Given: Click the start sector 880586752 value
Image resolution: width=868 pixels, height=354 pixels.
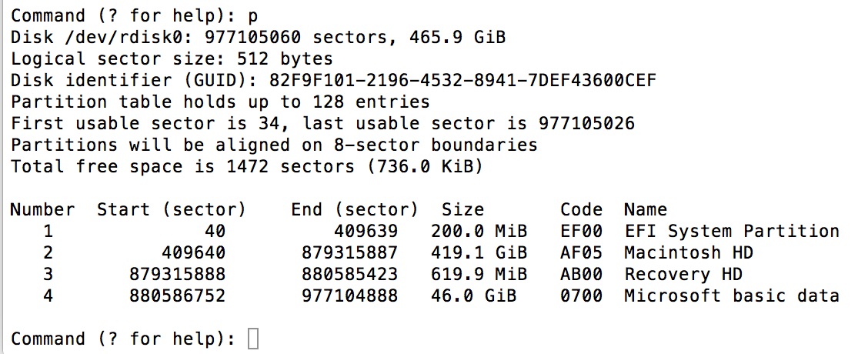Looking at the screenshot, I should click(176, 296).
